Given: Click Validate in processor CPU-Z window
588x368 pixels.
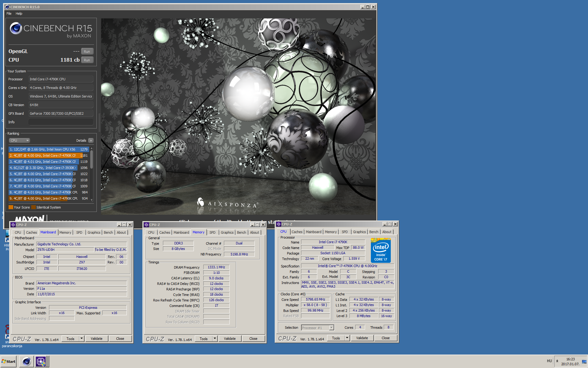Looking at the screenshot, I should coord(362,338).
